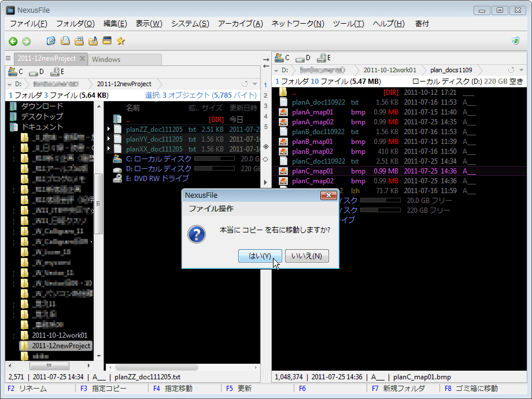Switch right pane to DVD drive E

pos(324,58)
